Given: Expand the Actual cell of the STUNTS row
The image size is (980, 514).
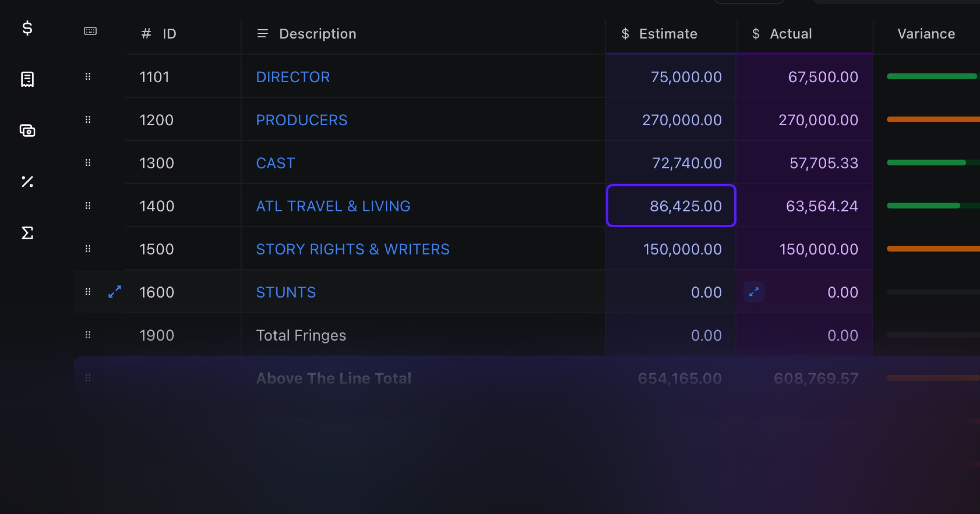Looking at the screenshot, I should coord(754,292).
